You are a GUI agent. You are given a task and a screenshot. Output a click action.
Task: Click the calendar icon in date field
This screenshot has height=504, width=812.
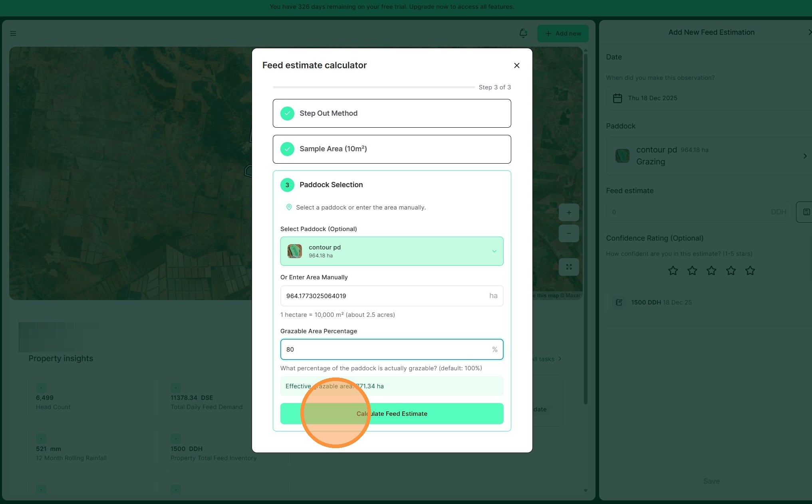tap(617, 98)
